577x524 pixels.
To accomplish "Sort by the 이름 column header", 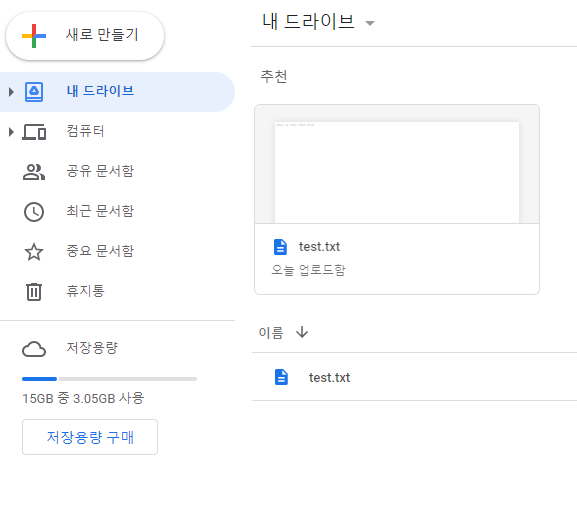I will tap(271, 333).
